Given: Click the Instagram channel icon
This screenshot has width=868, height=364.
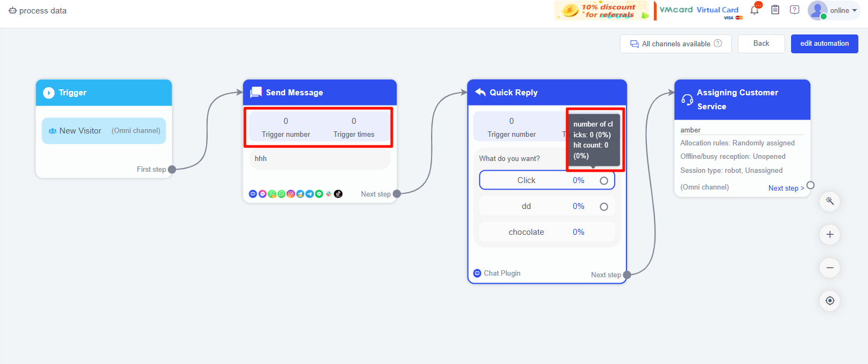Looking at the screenshot, I should (291, 194).
